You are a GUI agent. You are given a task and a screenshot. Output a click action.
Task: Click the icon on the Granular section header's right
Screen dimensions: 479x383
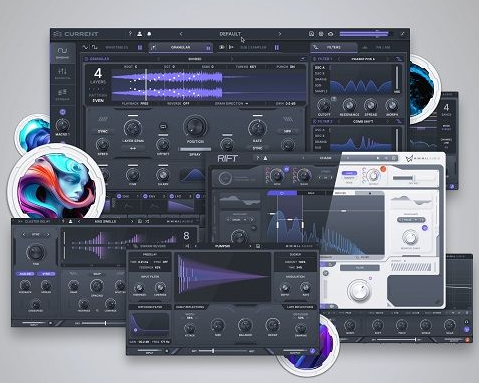click(303, 59)
